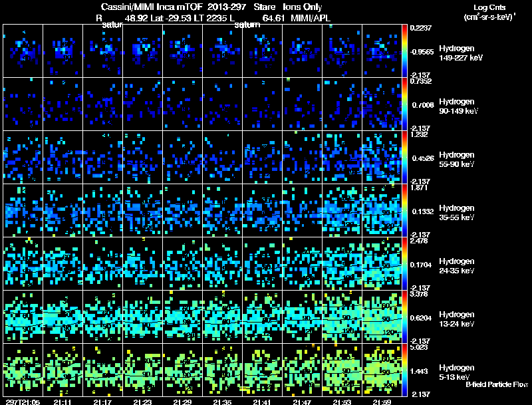The height and width of the screenshot is (405, 532).
Task: Click the B-field Particle Flow label
Action: pyautogui.click(x=496, y=384)
